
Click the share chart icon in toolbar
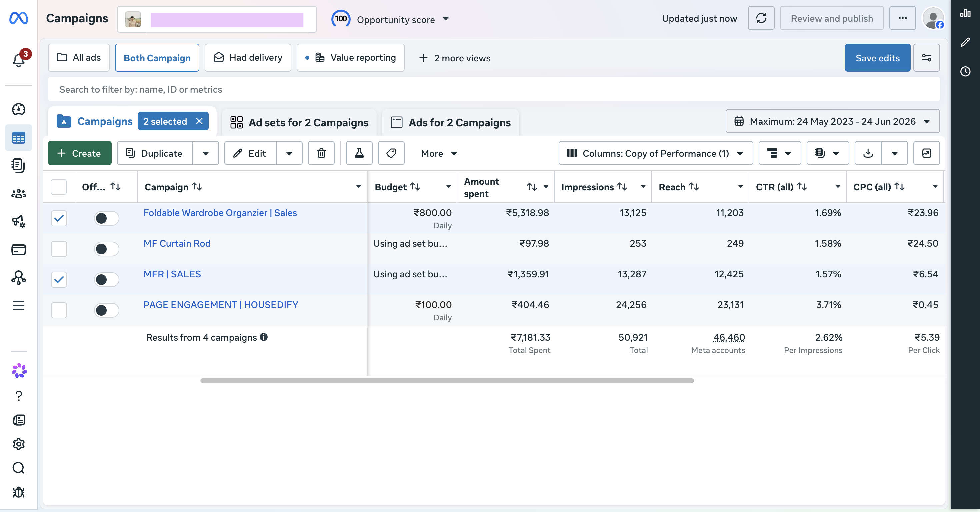926,153
